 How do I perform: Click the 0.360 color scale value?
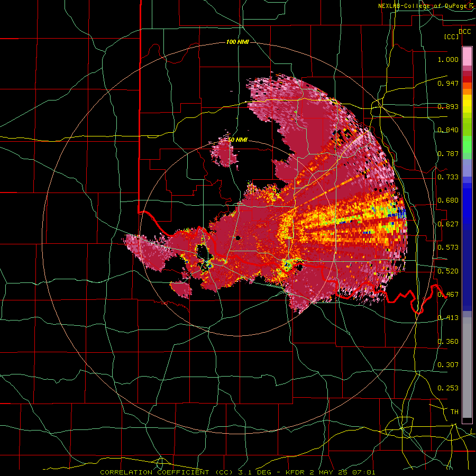coord(448,342)
